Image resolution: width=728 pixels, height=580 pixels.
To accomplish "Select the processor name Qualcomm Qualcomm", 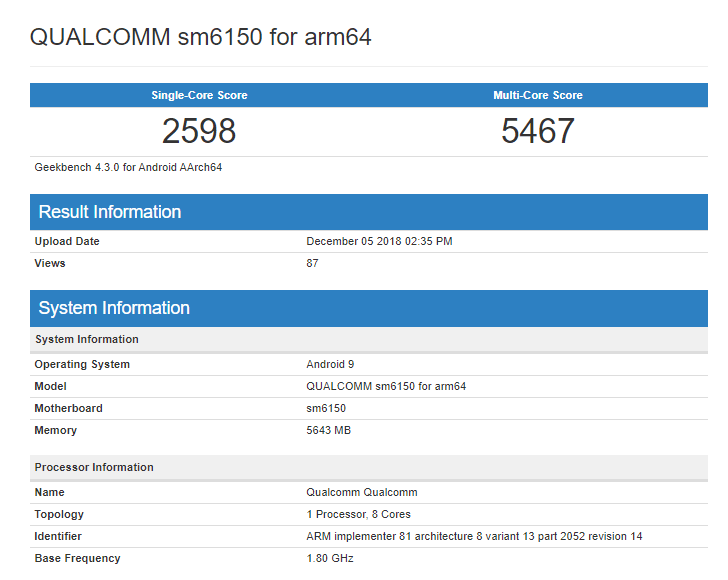I will (361, 492).
